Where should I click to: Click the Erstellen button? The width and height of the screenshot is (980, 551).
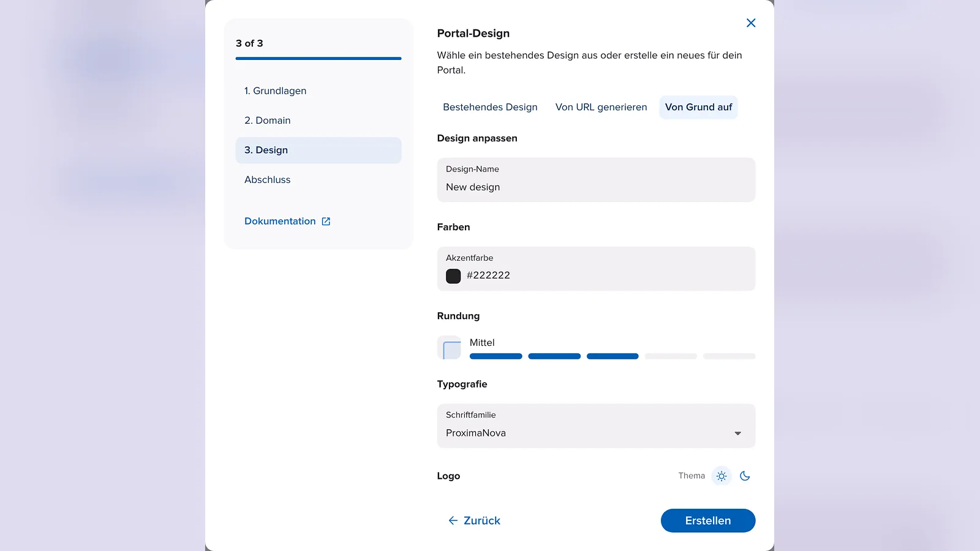click(x=708, y=520)
